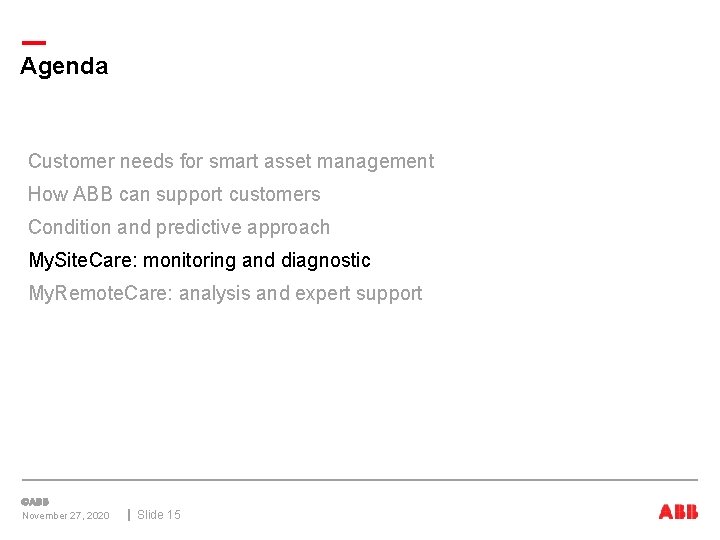Click the November 27, 2020 date

tap(66, 515)
